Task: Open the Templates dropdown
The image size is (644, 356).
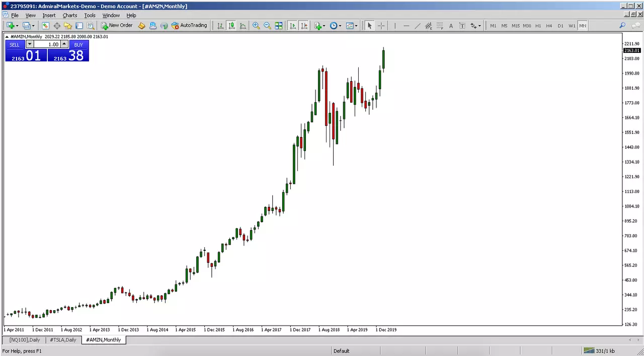Action: (352, 26)
